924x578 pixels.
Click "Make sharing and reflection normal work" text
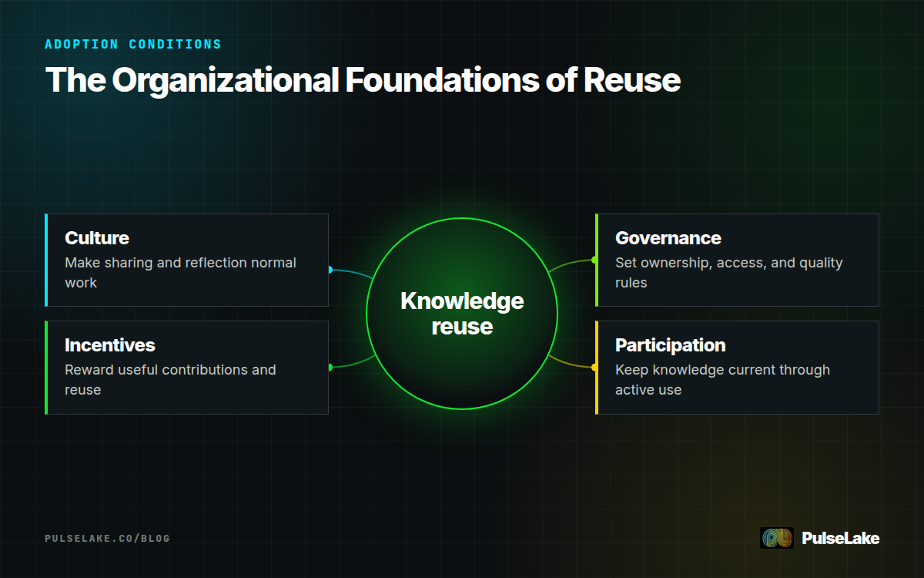pos(180,273)
